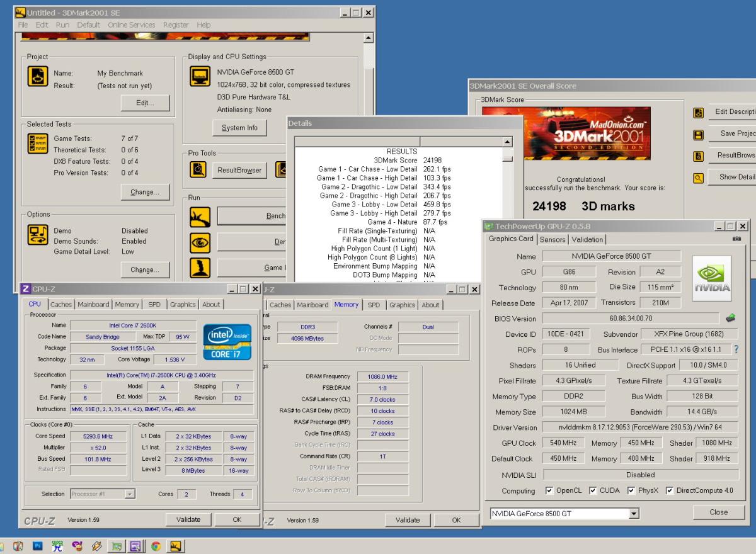
Task: Click the Edit button under Project
Action: pyautogui.click(x=146, y=103)
